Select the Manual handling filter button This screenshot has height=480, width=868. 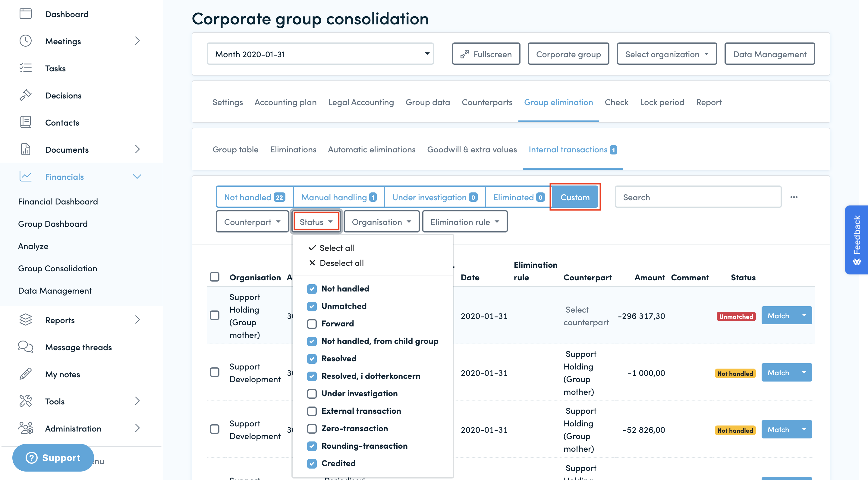(339, 197)
